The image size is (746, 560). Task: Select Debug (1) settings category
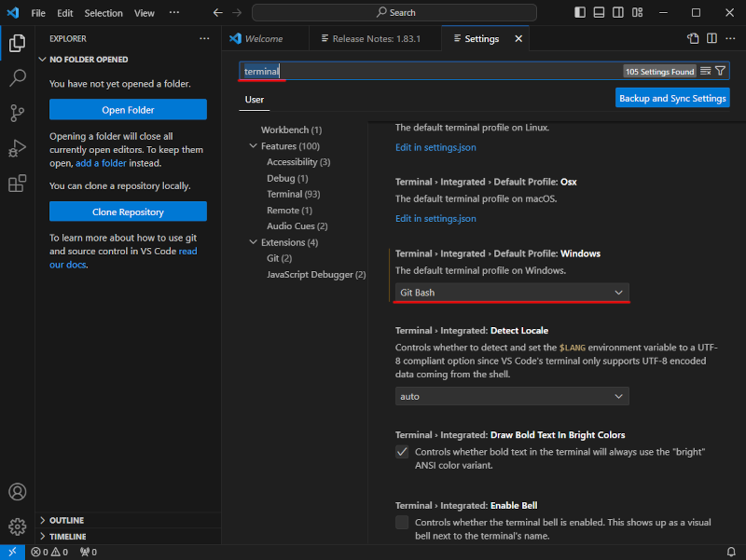[x=287, y=178]
